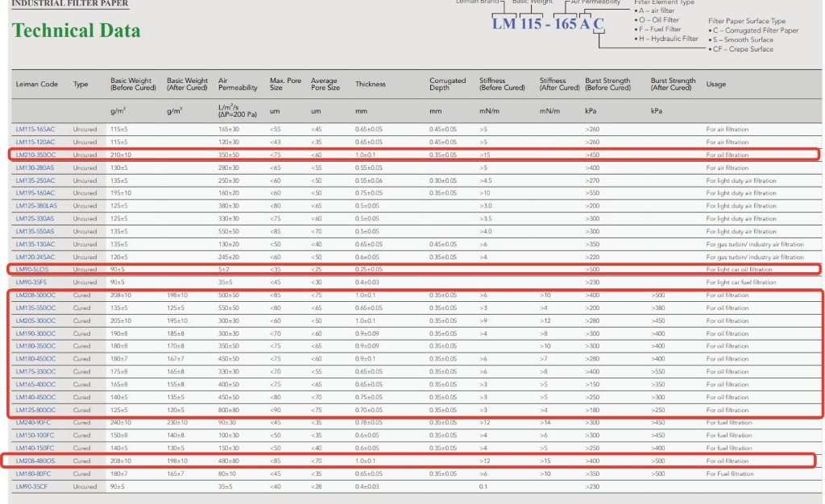
Task: Select code 'LM90-35CF' in the last row
Action: pos(31,486)
